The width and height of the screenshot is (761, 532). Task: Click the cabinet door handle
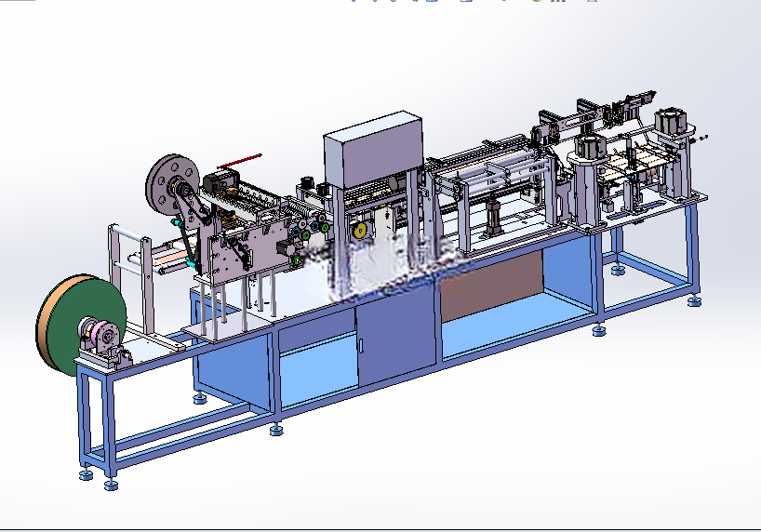[361, 345]
